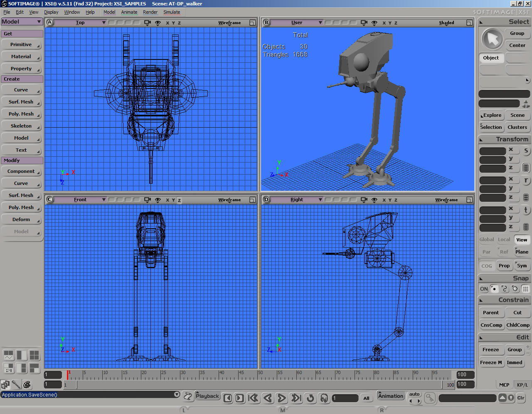Click the camera icon in Front viewport header

(147, 200)
